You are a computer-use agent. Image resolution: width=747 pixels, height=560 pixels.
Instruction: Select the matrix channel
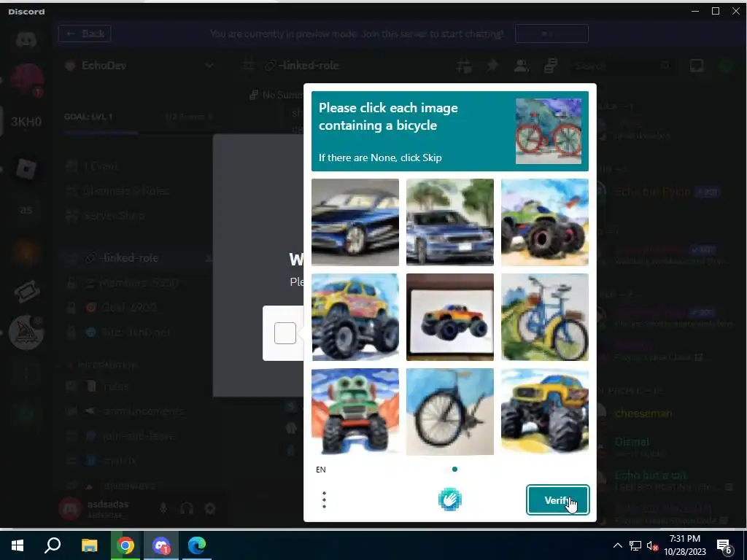coord(139,461)
